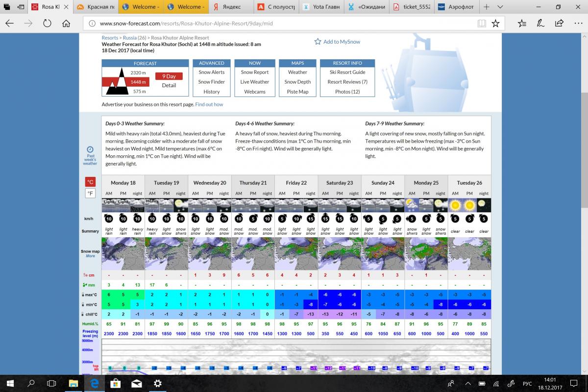Screen dimensions: 588x392
Task: Switch to the Аэрофлот tab
Action: click(x=456, y=7)
